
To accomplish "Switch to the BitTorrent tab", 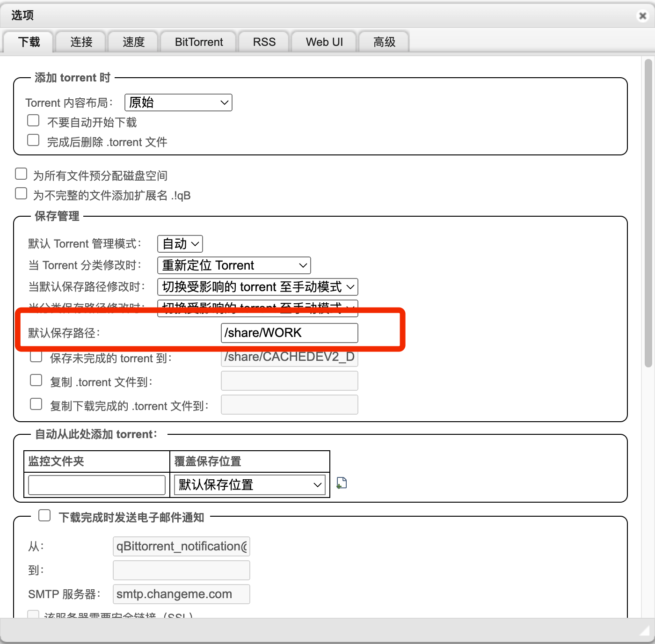I will 198,42.
